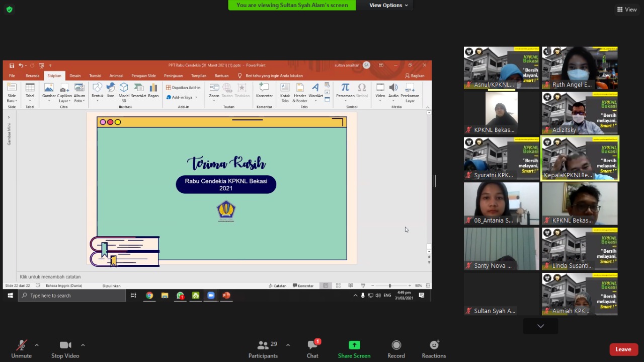This screenshot has width=644, height=362.
Task: Toggle Stop Video camera button
Action: (65, 345)
